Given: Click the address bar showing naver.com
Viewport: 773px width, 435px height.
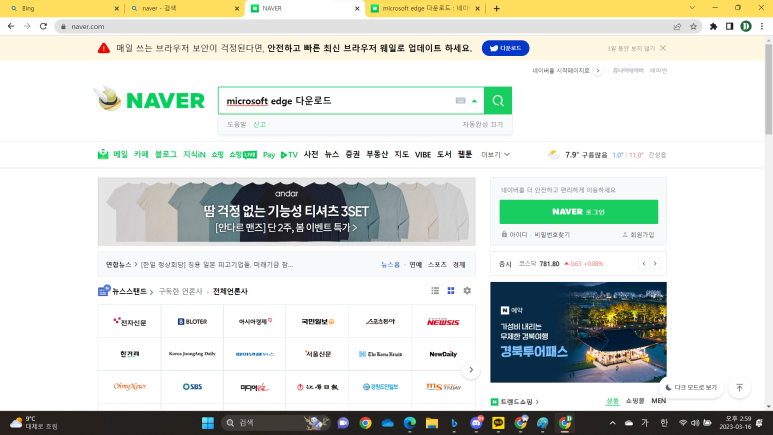Looking at the screenshot, I should 365,27.
